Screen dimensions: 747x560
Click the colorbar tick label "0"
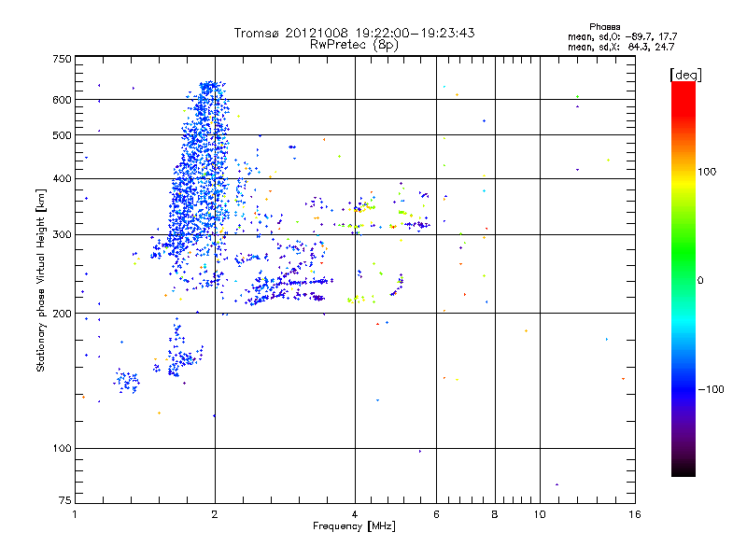tap(700, 281)
